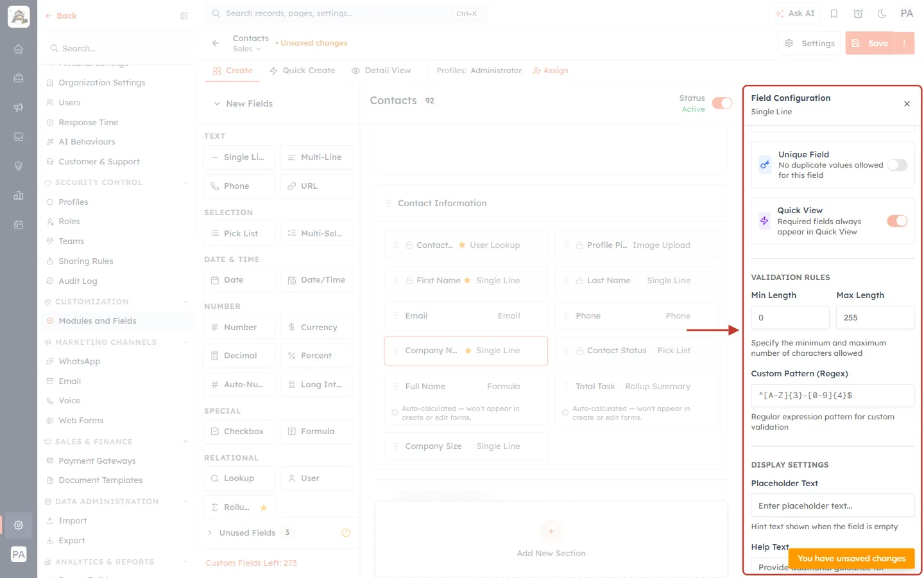Open the home icon in left rail
The width and height of the screenshot is (924, 578).
pyautogui.click(x=19, y=49)
